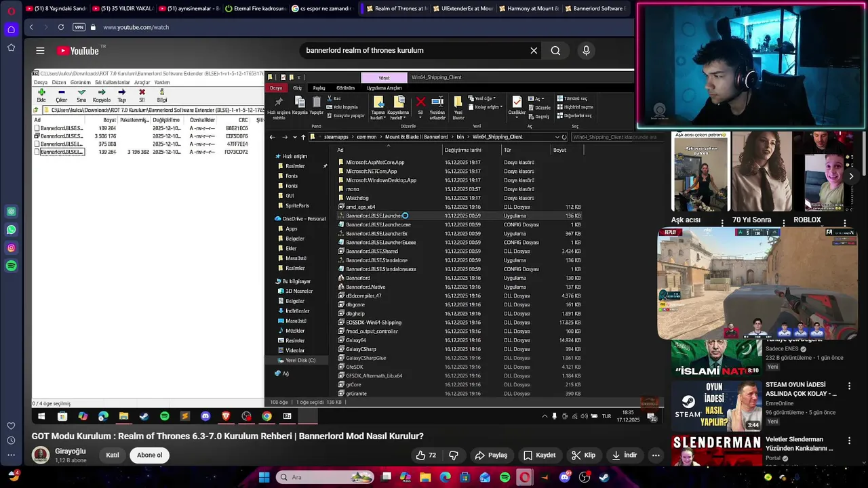Click the 7-Zip red Sil icon
Viewport: 868px width, 488px height.
(142, 92)
